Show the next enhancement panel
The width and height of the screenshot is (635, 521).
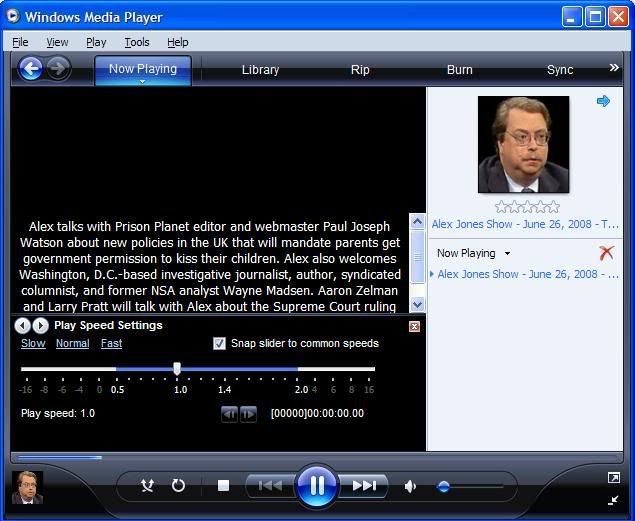pyautogui.click(x=40, y=325)
